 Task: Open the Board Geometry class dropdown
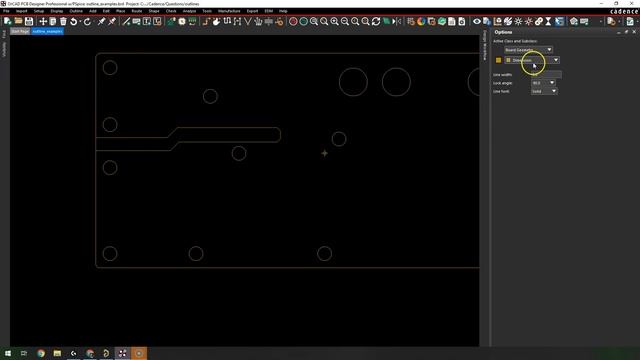529,50
